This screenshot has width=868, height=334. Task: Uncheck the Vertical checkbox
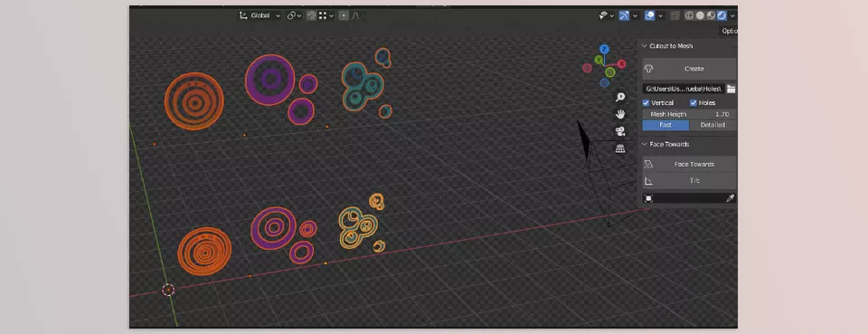[x=646, y=103]
